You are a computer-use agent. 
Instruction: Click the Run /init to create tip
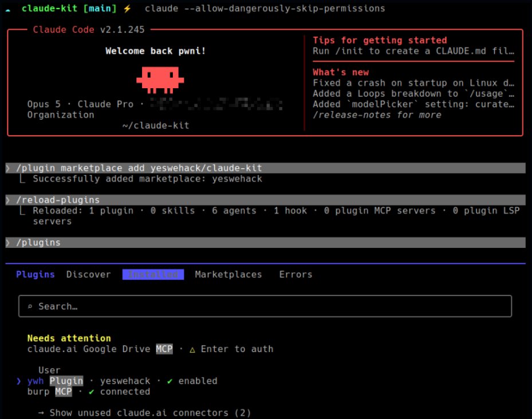pyautogui.click(x=413, y=51)
